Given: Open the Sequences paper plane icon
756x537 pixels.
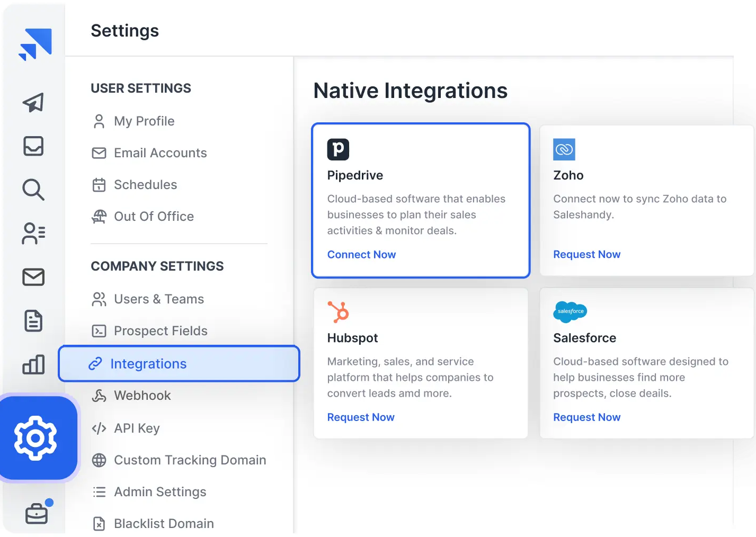Looking at the screenshot, I should (33, 102).
